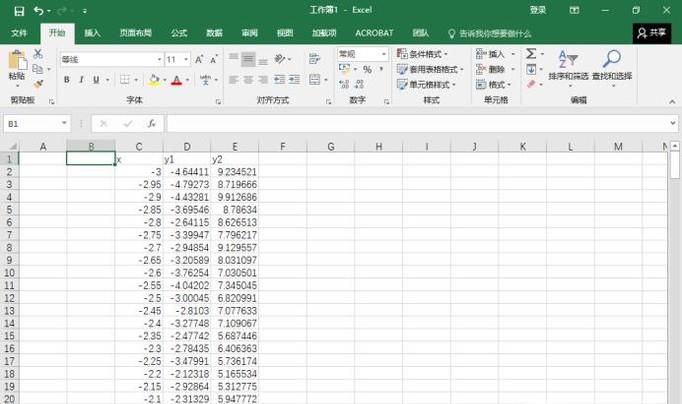682x404 pixels.
Task: Decrease decimal places
Action: click(359, 83)
